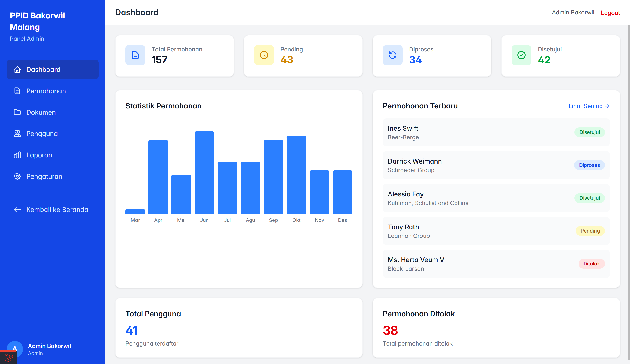Go to the Permohonan menu item

(52, 91)
